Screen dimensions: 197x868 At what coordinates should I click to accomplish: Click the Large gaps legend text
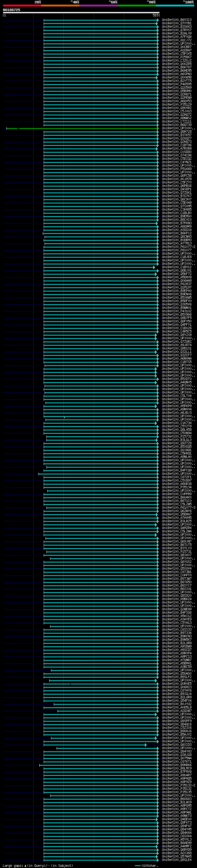(x=38, y=865)
